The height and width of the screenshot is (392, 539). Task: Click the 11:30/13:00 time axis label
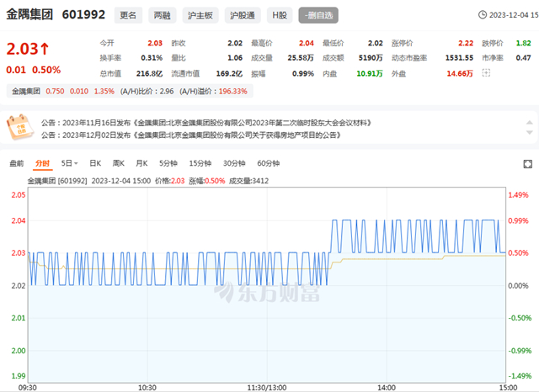click(267, 388)
